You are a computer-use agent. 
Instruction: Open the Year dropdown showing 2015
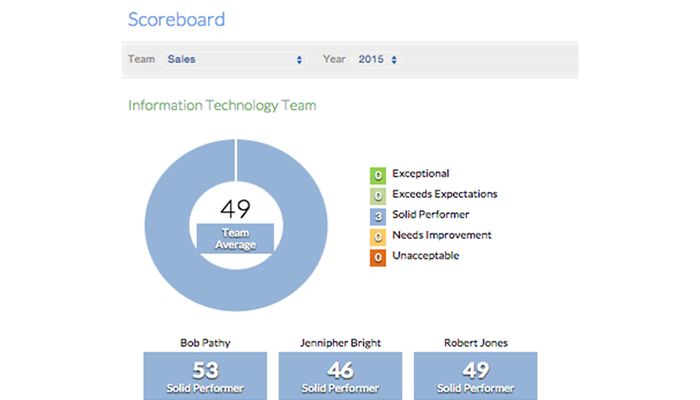(x=377, y=59)
